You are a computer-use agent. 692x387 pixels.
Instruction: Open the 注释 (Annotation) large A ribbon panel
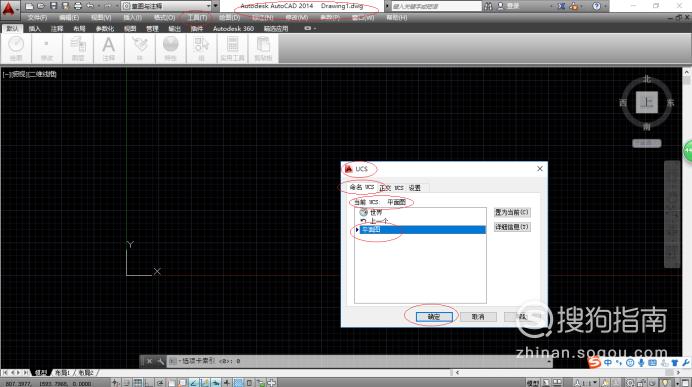(108, 48)
